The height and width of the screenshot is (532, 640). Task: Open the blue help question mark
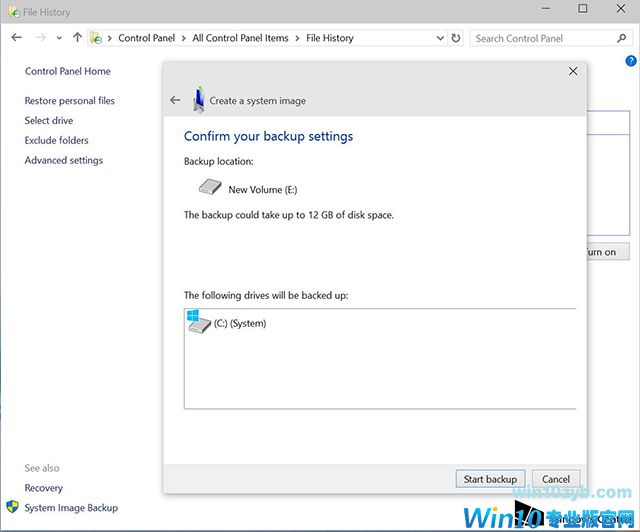631,61
